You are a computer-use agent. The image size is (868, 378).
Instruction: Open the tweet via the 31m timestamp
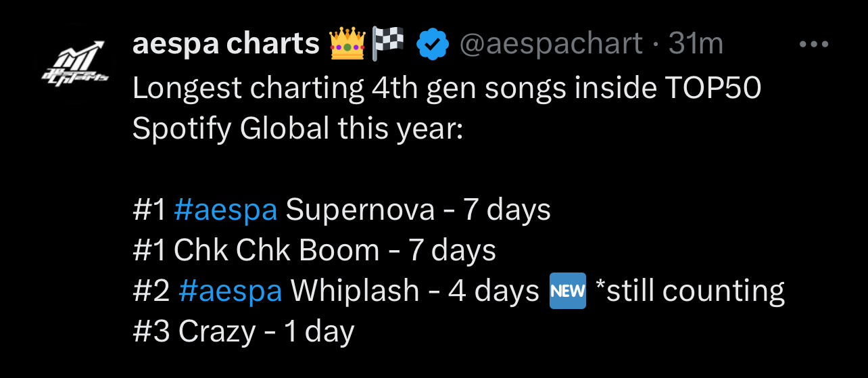(x=696, y=45)
